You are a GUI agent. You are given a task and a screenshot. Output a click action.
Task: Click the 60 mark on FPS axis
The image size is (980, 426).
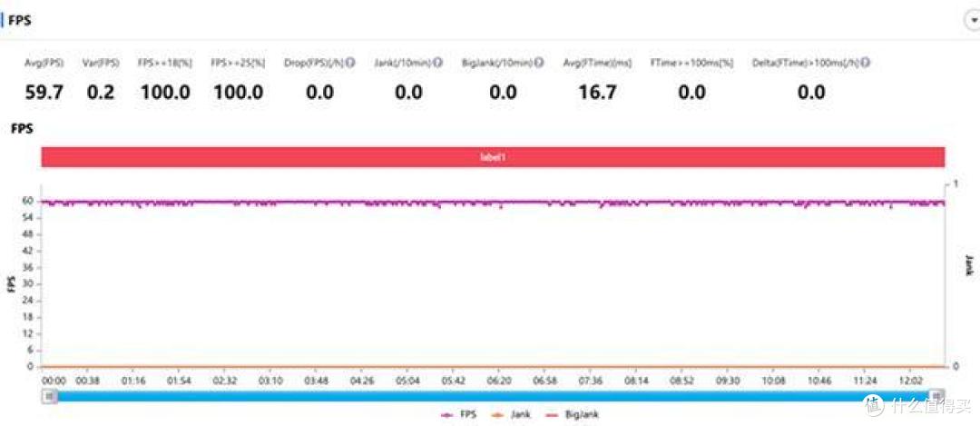tap(29, 202)
